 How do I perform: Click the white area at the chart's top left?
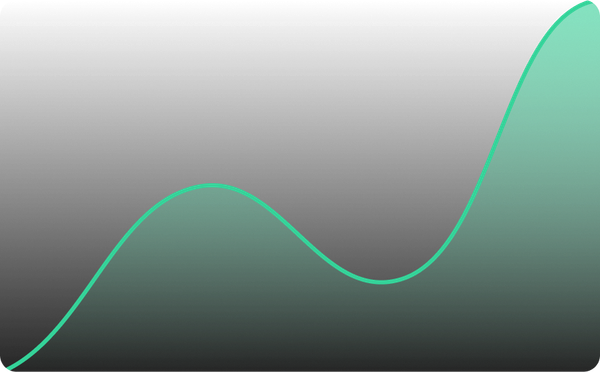point(31,15)
